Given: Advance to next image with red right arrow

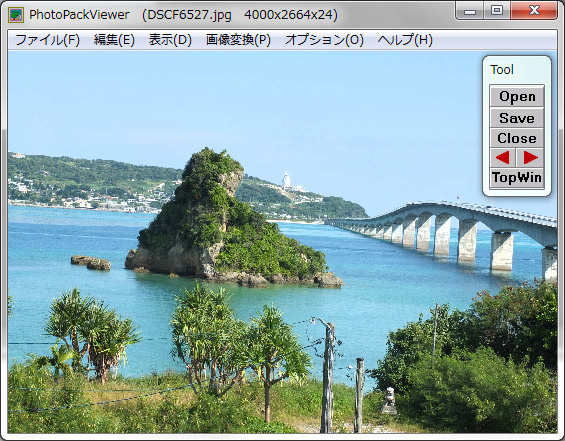Looking at the screenshot, I should click(x=530, y=157).
